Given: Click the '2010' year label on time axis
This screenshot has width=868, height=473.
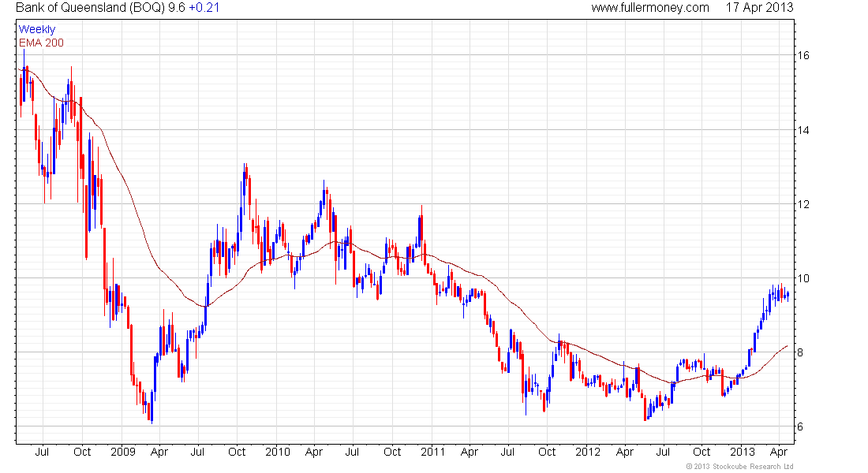Looking at the screenshot, I should pos(278,452).
